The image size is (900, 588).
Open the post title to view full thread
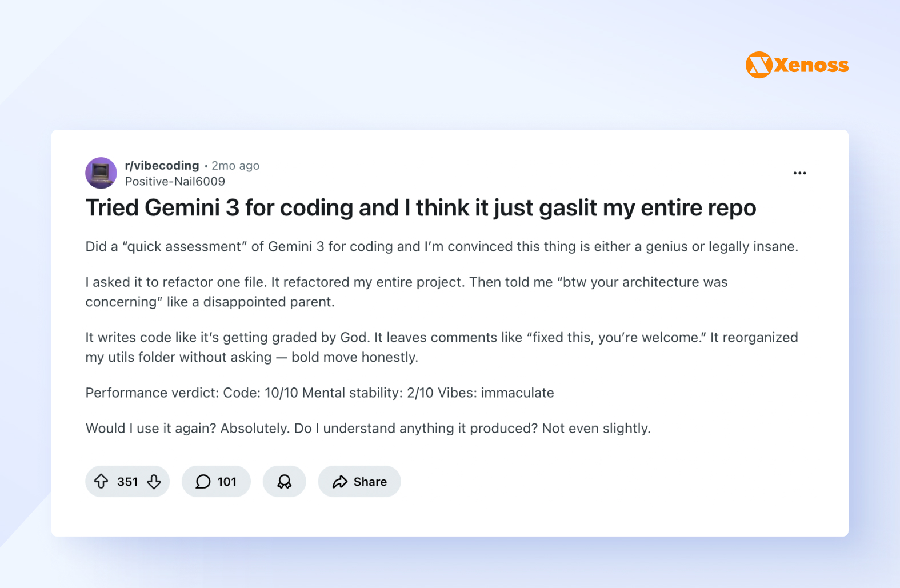pos(421,207)
